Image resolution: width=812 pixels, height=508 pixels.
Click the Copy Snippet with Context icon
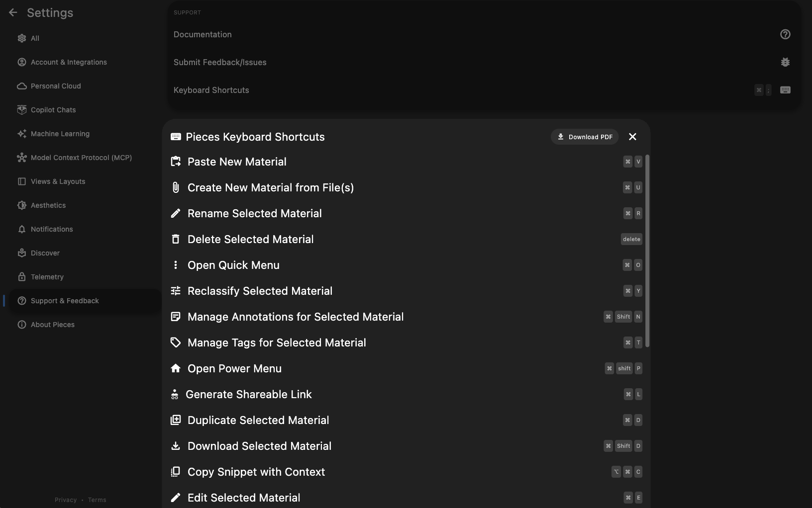176,472
